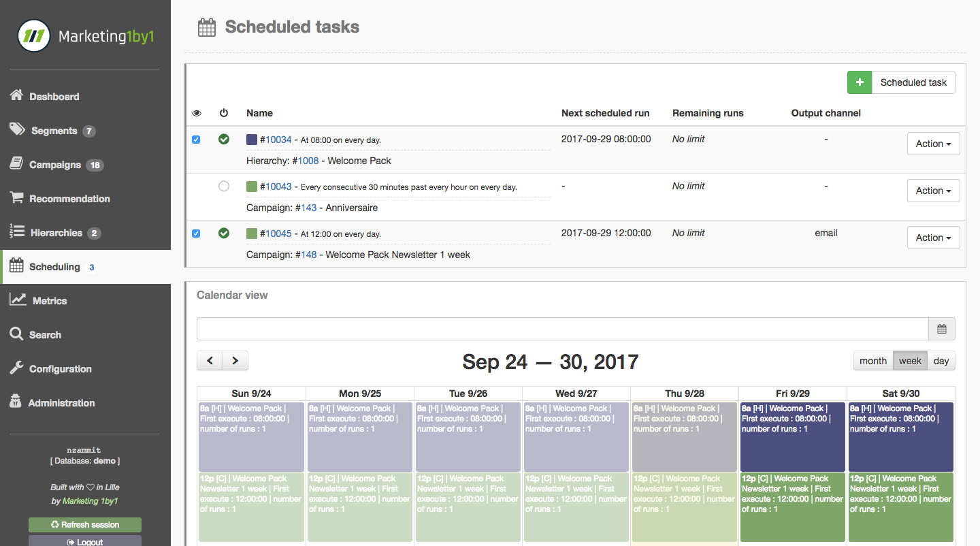Image resolution: width=980 pixels, height=546 pixels.
Task: Open campaign #148 link
Action: (x=308, y=255)
